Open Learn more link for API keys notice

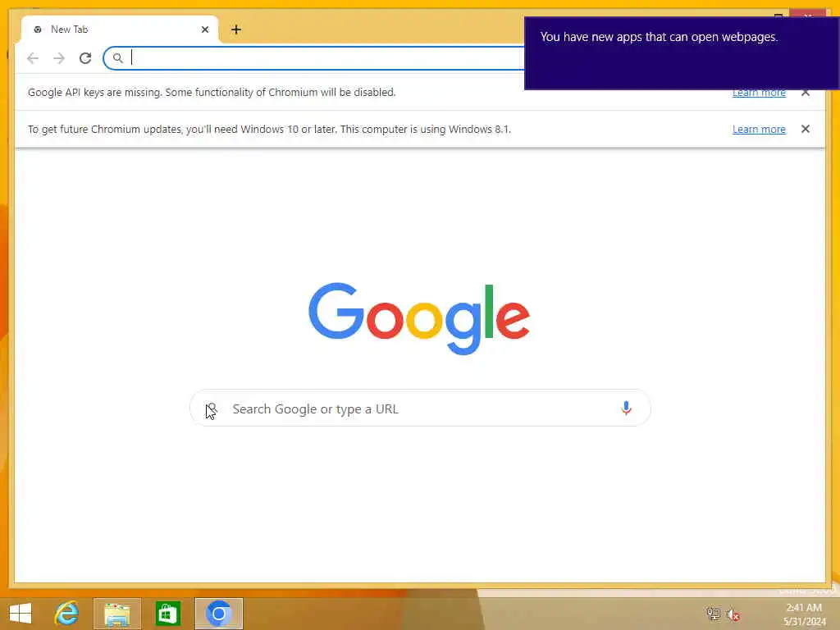(759, 94)
